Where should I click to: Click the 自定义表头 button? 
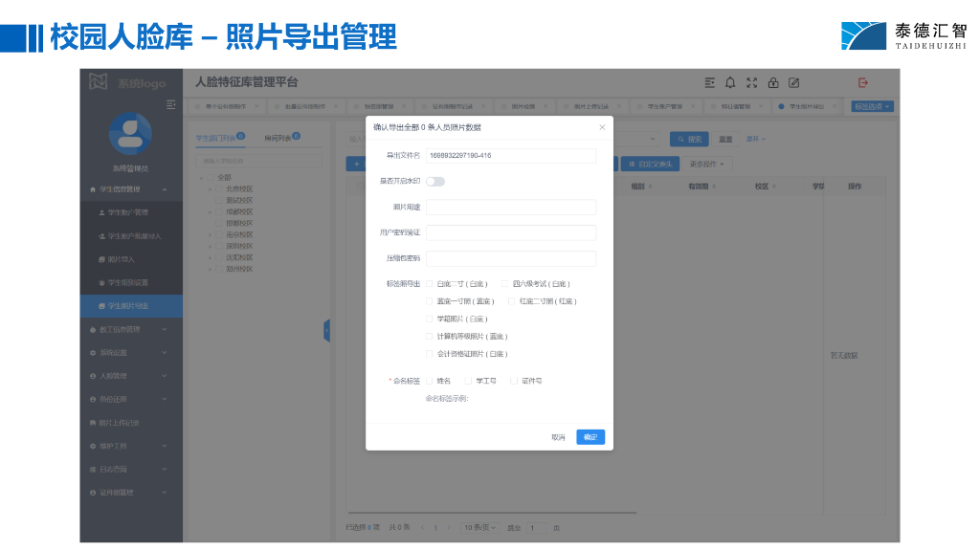coord(650,164)
